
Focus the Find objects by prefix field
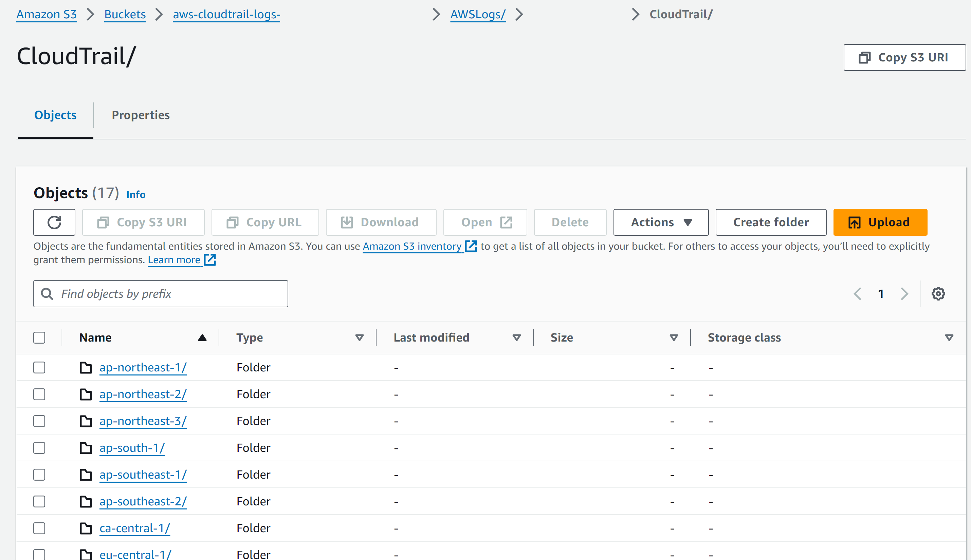click(169, 294)
